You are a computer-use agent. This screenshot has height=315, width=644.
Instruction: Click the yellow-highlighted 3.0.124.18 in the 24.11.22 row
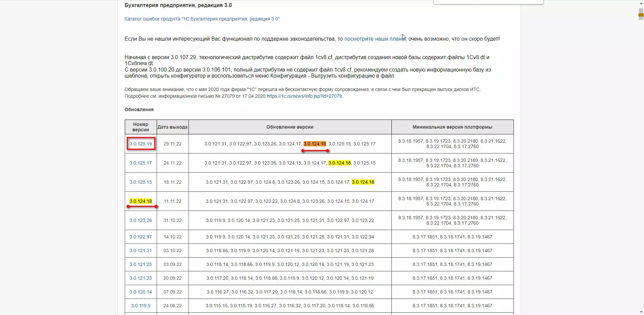coord(339,163)
